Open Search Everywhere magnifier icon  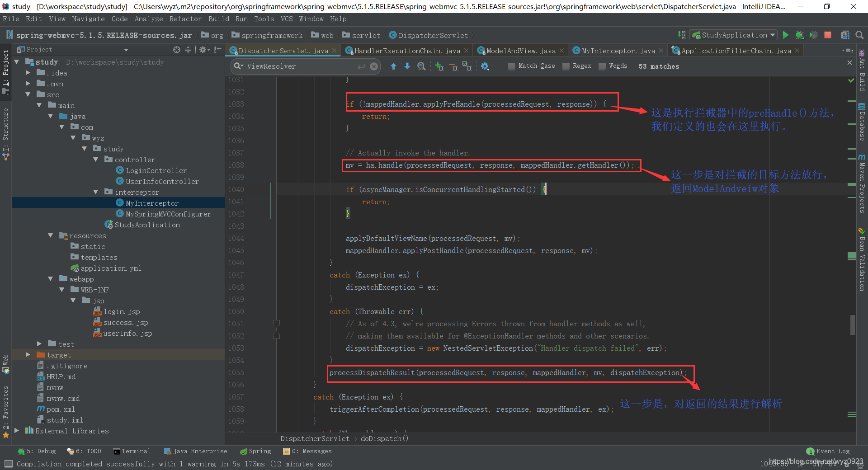click(x=859, y=35)
